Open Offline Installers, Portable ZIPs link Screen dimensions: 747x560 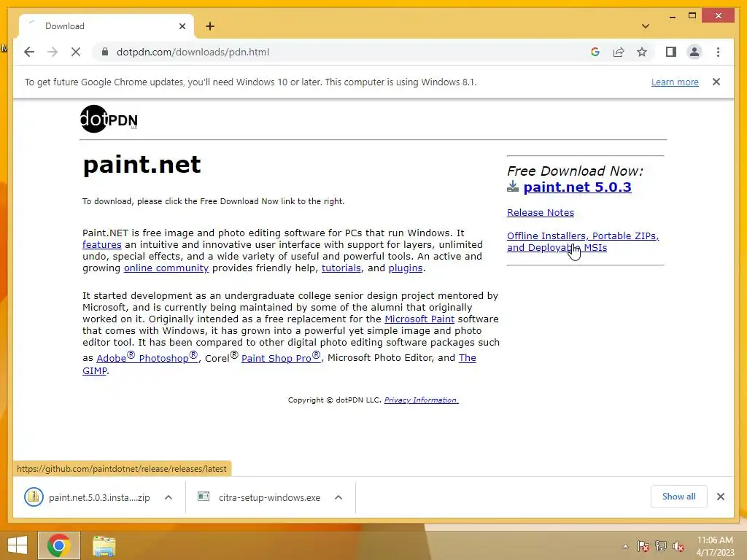coord(583,241)
